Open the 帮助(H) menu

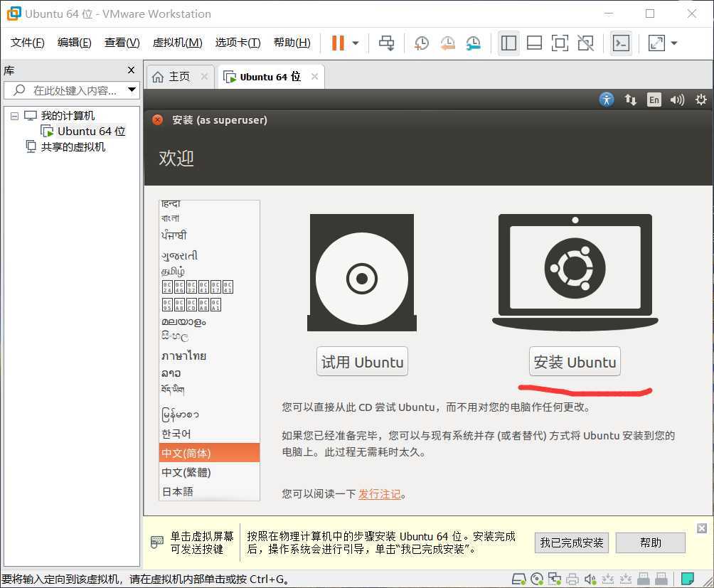click(292, 43)
